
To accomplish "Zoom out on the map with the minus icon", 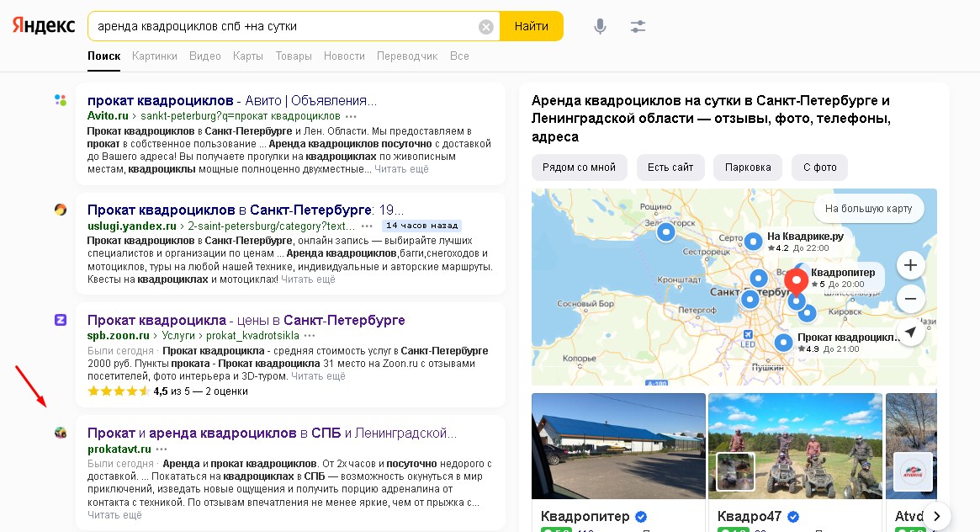I will click(910, 298).
